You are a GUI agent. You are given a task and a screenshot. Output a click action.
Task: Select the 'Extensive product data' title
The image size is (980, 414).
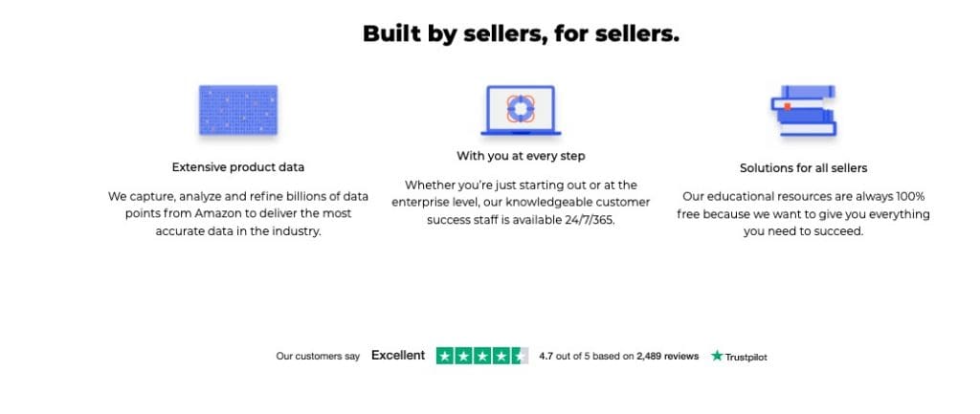click(238, 167)
